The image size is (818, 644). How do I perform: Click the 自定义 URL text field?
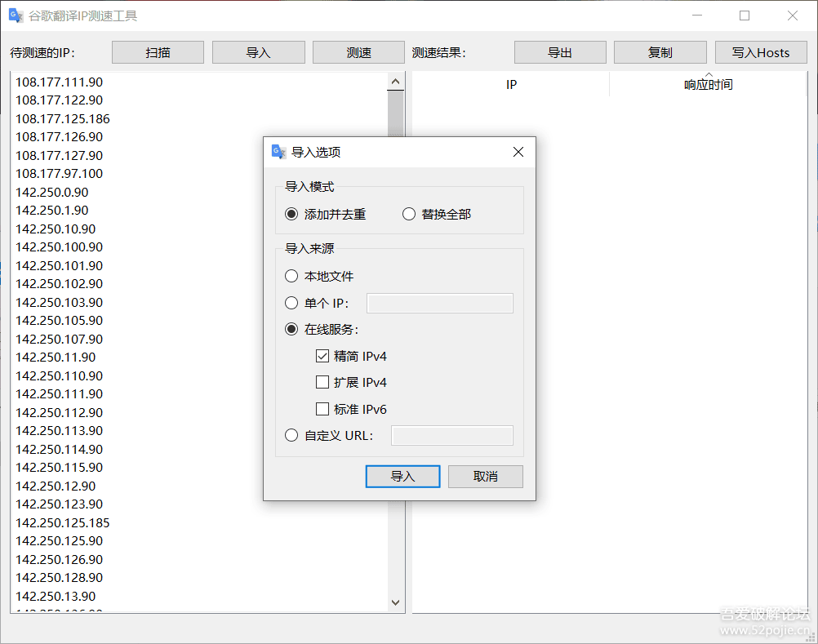pos(452,435)
